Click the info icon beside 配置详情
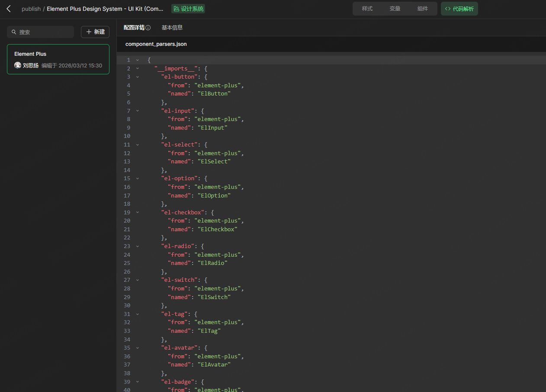 [x=148, y=28]
